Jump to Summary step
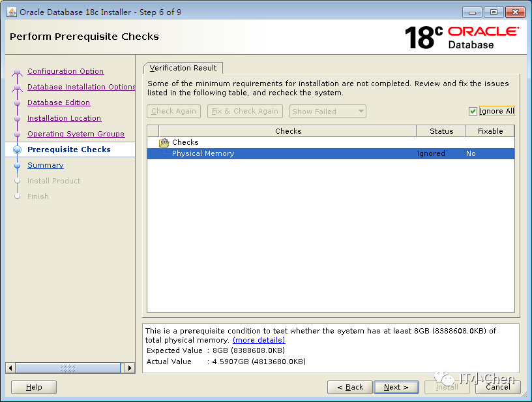532x402 pixels. [46, 165]
